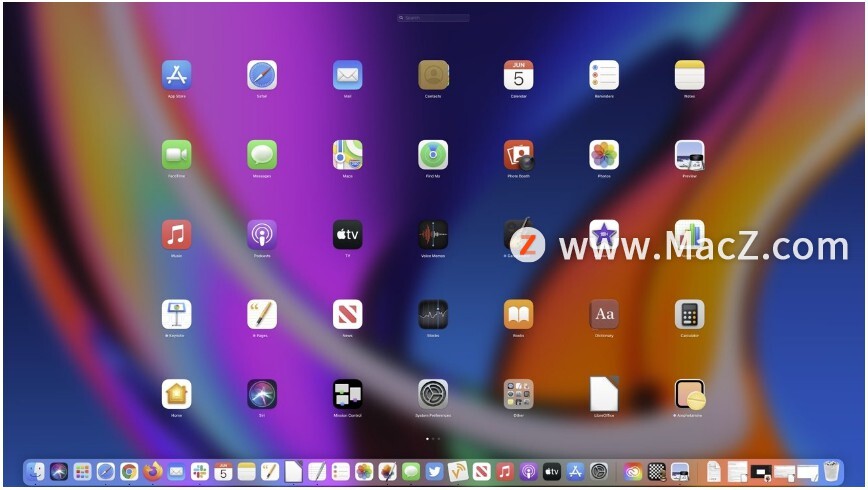Open Finder from the Dock
The height and width of the screenshot is (490, 868).
point(35,472)
